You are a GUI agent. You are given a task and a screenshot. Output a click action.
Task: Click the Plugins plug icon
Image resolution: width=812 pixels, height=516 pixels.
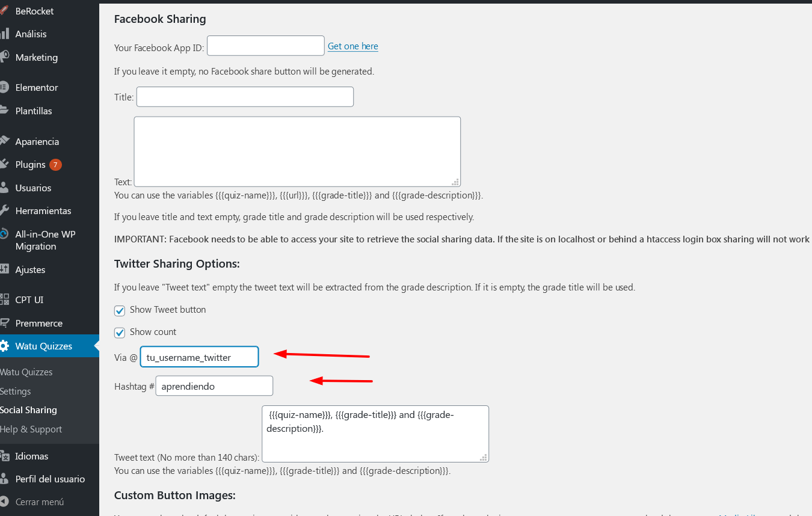pos(4,164)
